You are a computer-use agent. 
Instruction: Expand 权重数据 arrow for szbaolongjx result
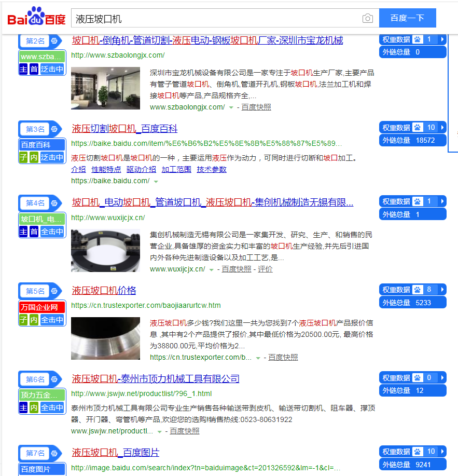point(442,39)
